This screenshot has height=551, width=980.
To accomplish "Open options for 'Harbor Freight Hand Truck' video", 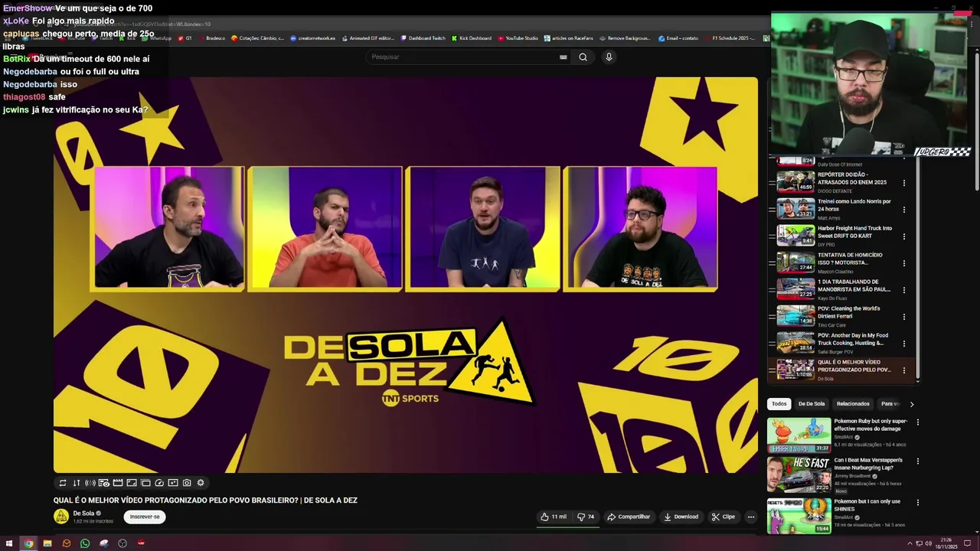I will [904, 236].
